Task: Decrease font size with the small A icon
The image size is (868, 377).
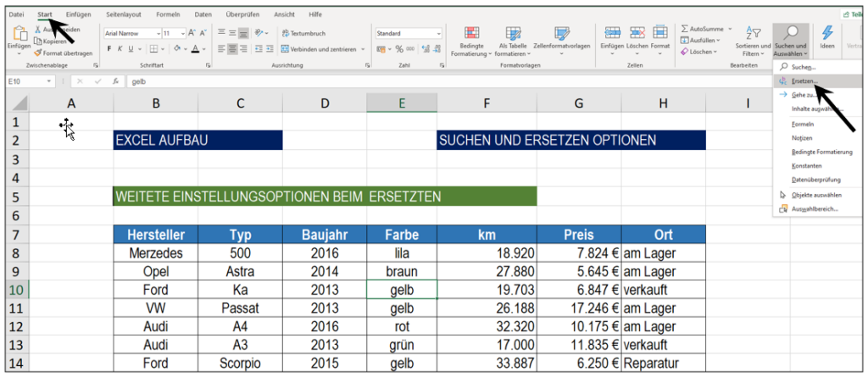Action: 203,33
